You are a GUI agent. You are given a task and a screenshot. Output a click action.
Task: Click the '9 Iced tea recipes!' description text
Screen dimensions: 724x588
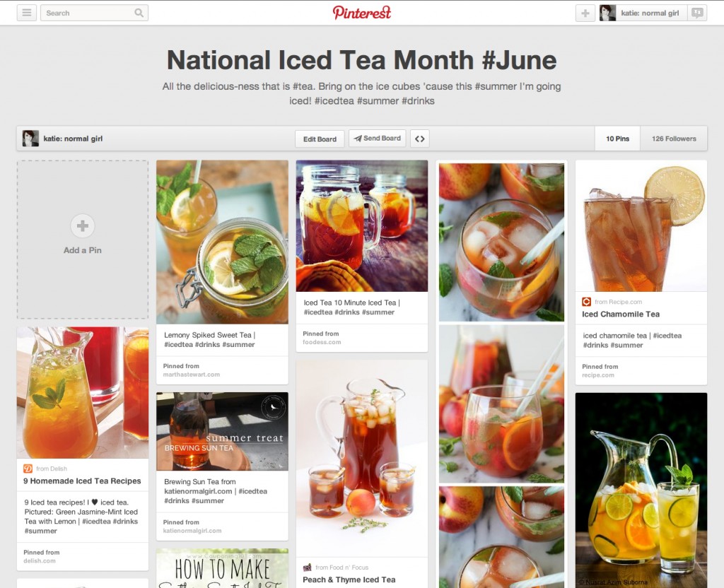pyautogui.click(x=81, y=517)
